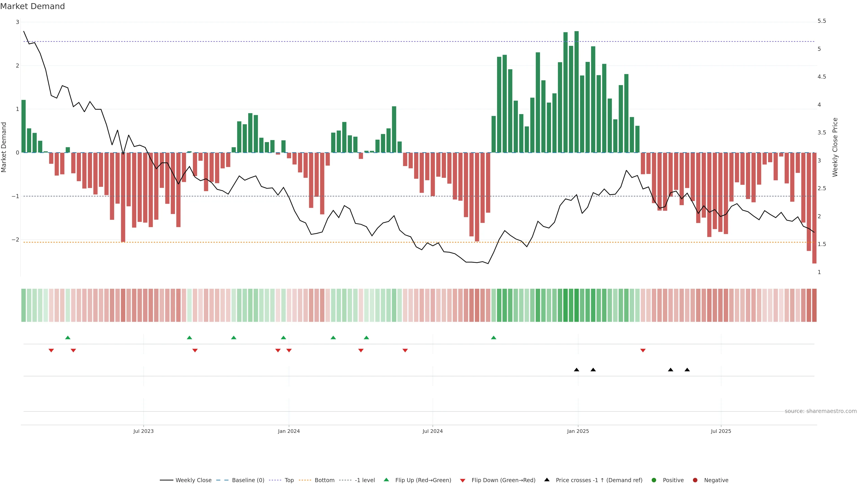Hide the Top dotted level legend item

(289, 480)
